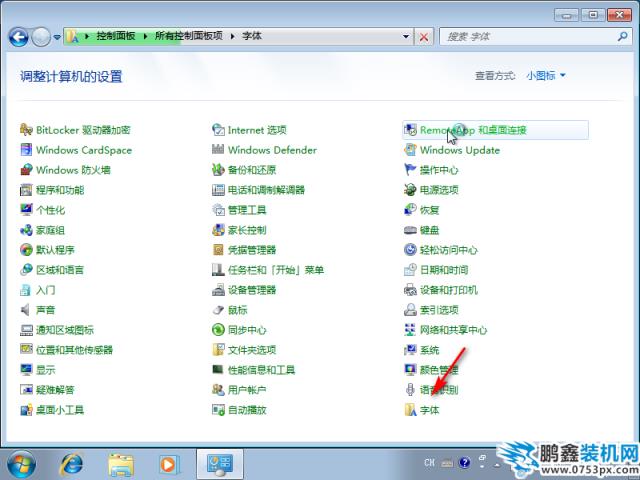Click the 区域和语言 globe icon
The width and height of the screenshot is (640, 480).
[26, 270]
